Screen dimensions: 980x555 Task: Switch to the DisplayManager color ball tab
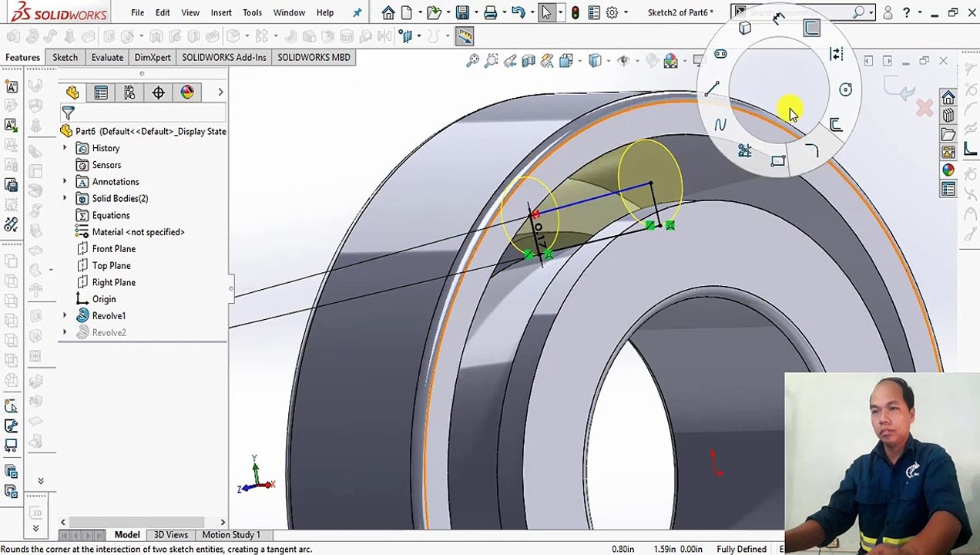187,92
